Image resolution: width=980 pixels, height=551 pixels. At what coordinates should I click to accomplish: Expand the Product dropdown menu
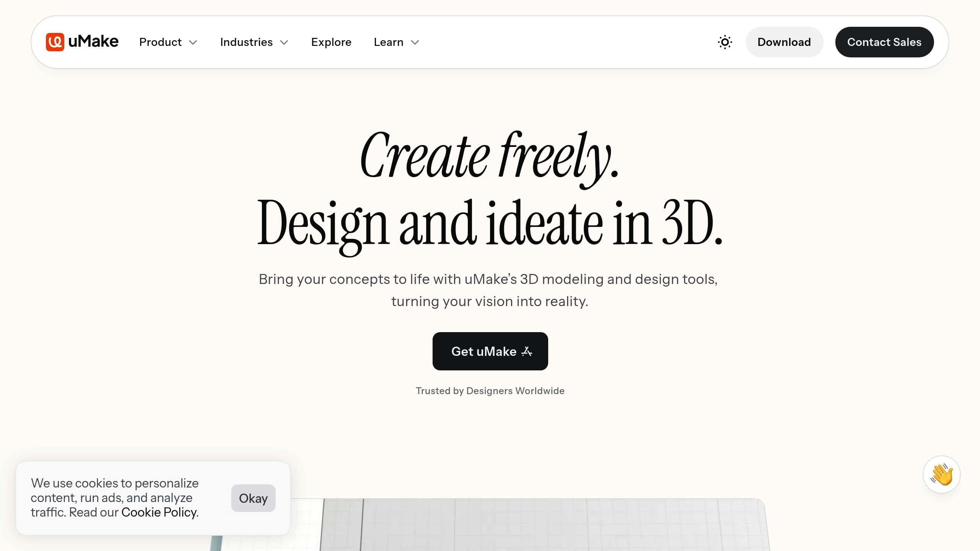(168, 42)
